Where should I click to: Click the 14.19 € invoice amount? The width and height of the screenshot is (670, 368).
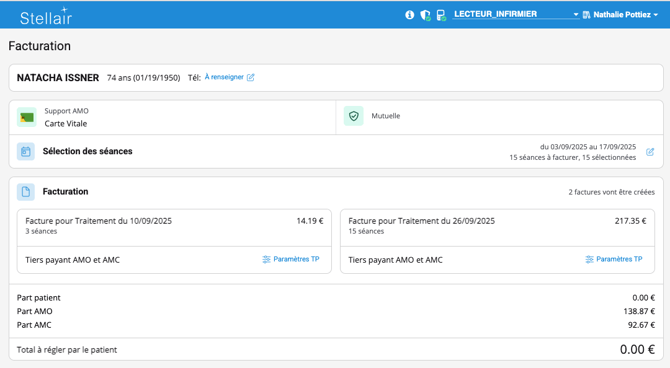pos(310,221)
